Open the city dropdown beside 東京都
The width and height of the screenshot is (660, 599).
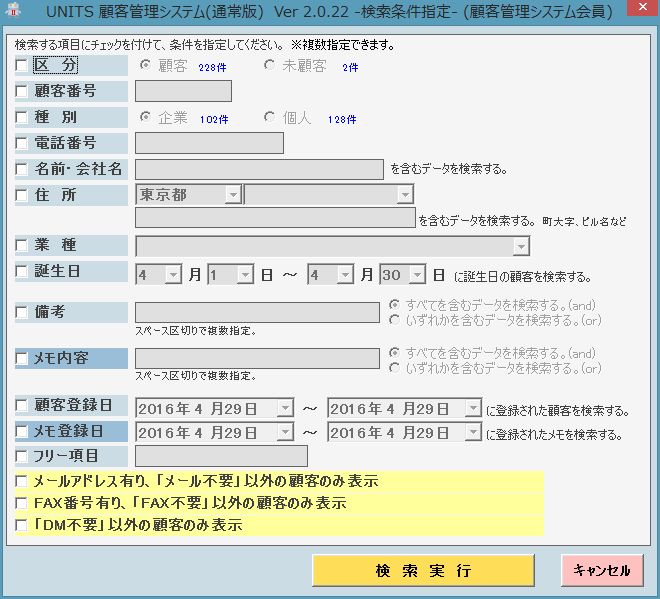pos(405,195)
